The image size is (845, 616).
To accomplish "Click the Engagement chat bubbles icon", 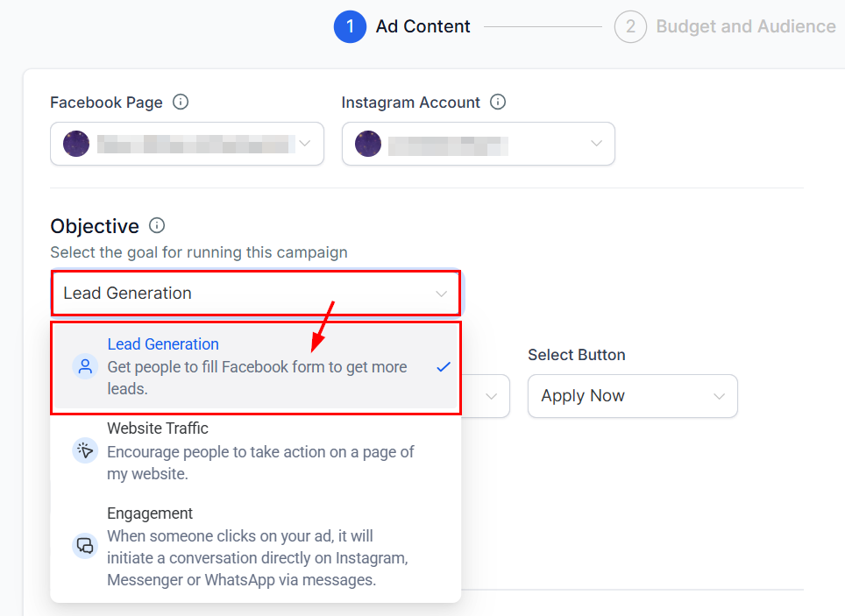I will tap(85, 546).
